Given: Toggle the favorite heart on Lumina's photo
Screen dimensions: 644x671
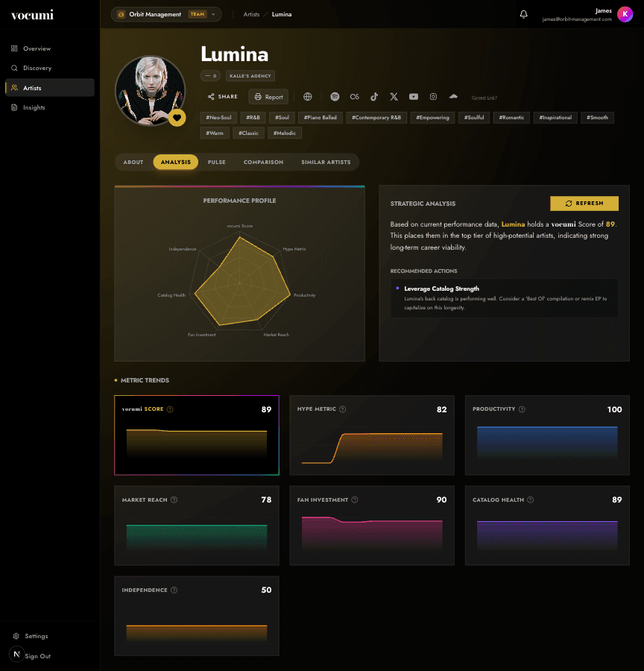Looking at the screenshot, I should (x=177, y=118).
